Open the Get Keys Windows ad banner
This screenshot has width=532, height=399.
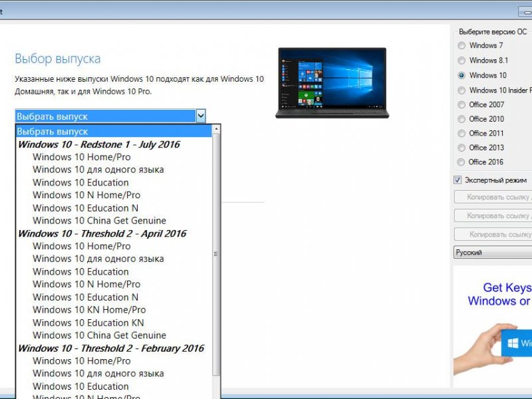coord(493,327)
